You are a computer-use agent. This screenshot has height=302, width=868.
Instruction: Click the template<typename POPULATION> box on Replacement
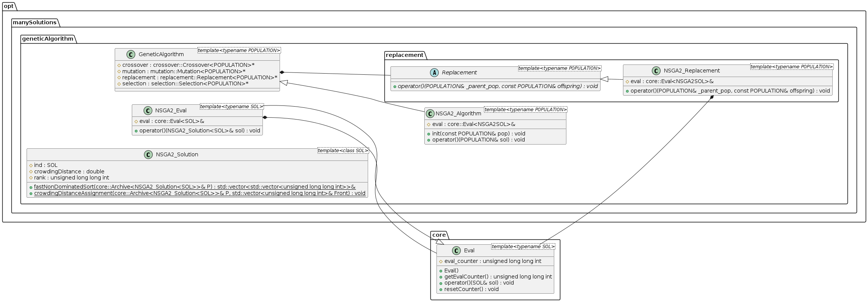pos(560,68)
